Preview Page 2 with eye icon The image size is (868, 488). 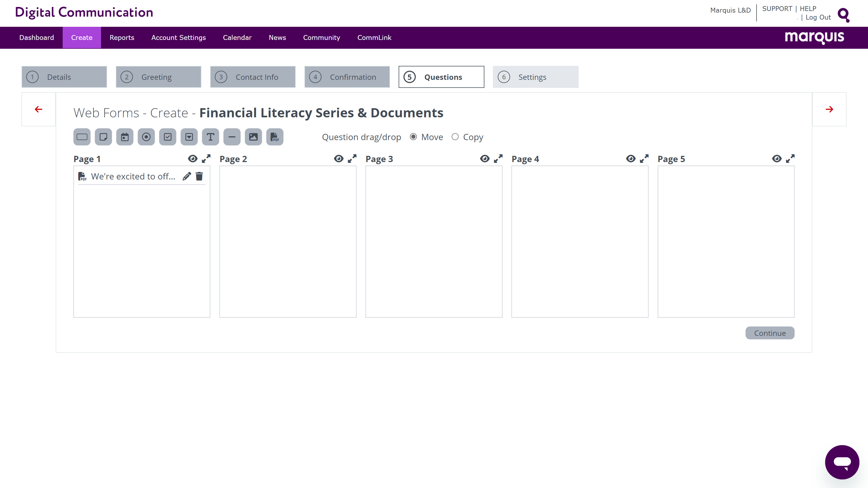click(339, 159)
